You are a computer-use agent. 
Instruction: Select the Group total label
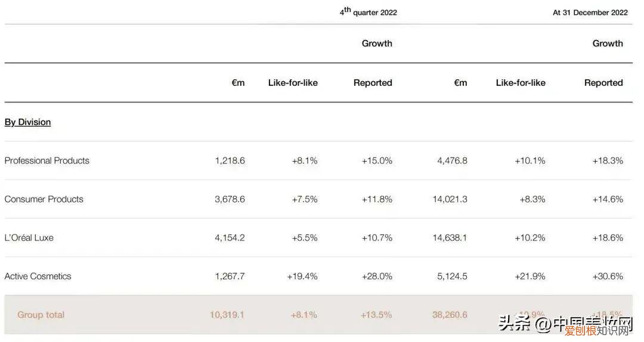(x=41, y=315)
